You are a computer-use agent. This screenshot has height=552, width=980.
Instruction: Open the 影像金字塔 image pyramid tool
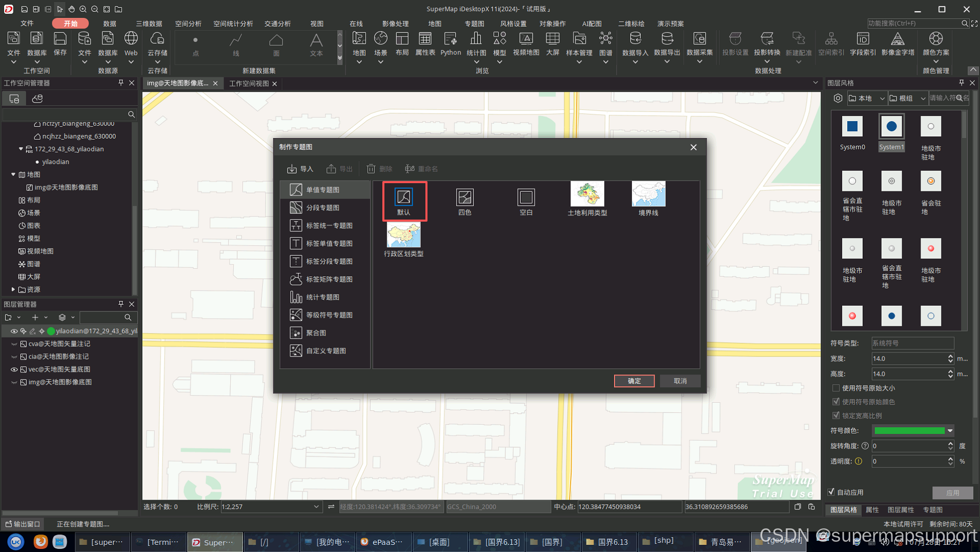click(x=897, y=44)
